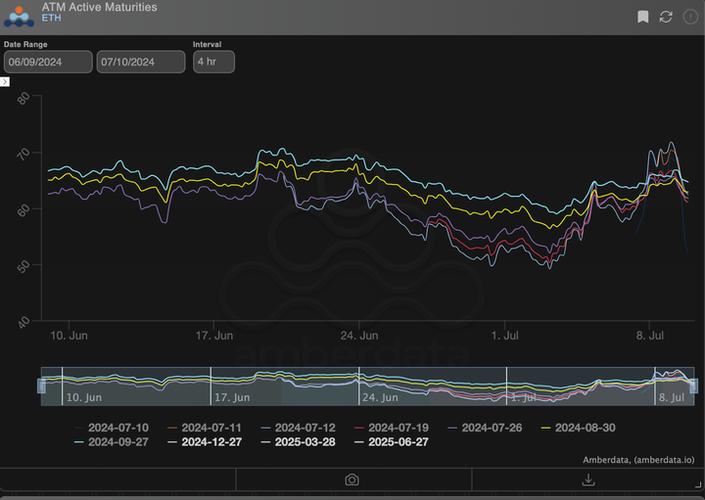Toggle the 2024-09-27 legend series
This screenshot has height=500, width=705.
coord(112,442)
